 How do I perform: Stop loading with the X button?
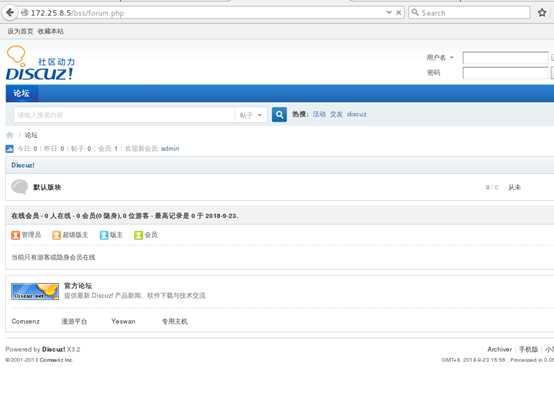[399, 13]
